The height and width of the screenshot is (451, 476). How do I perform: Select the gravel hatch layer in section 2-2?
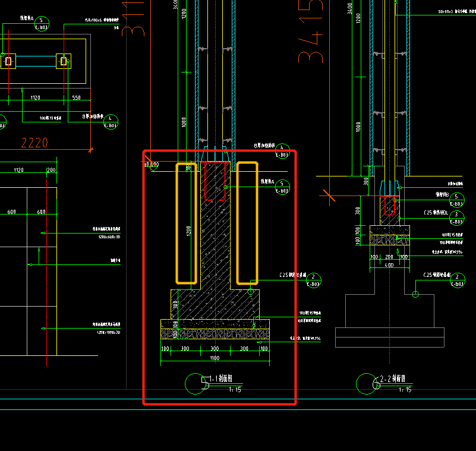tap(390, 240)
